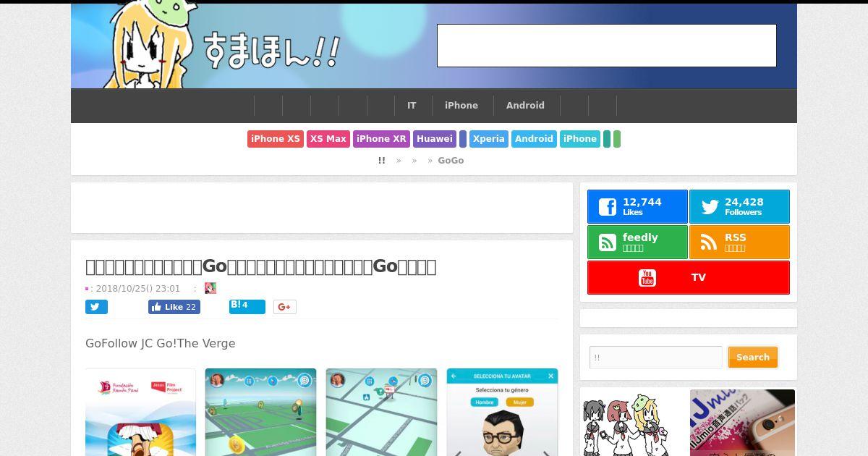This screenshot has height=456, width=868.
Task: Open the IT navigation menu item
Action: pos(412,106)
